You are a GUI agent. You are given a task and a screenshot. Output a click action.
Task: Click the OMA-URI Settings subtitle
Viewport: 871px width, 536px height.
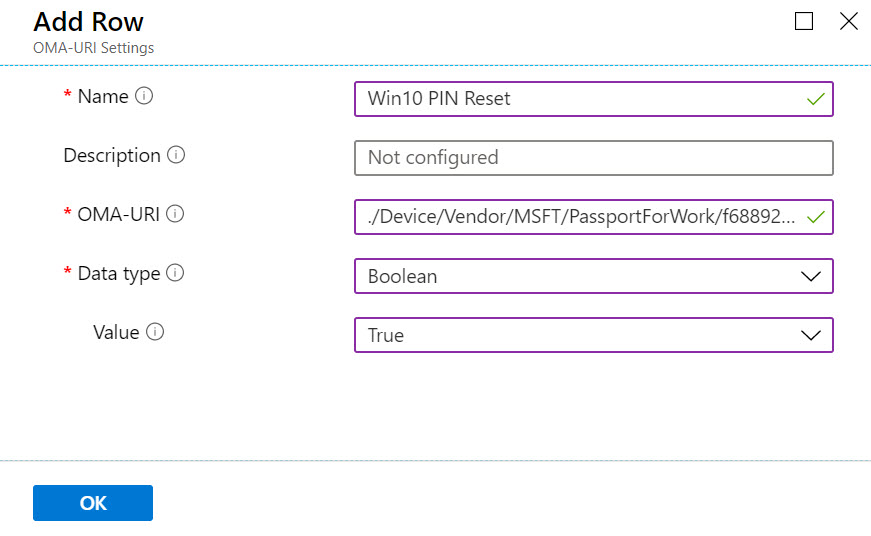pyautogui.click(x=93, y=48)
